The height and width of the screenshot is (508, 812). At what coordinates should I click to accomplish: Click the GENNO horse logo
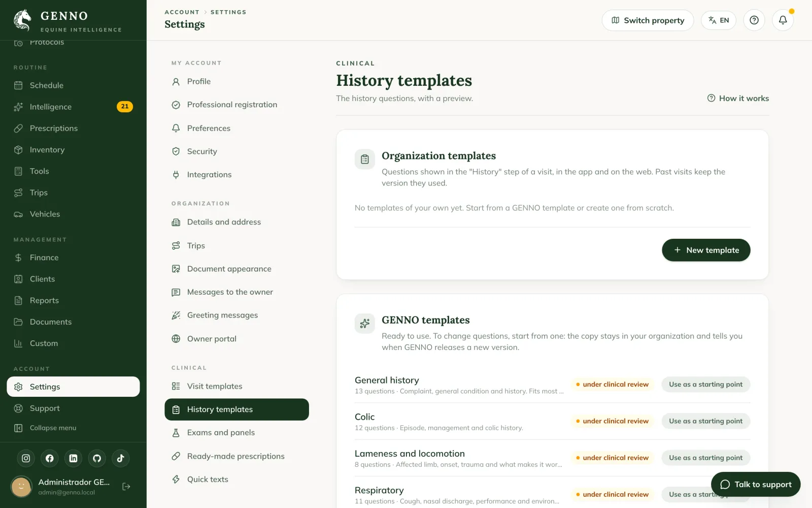click(x=23, y=20)
